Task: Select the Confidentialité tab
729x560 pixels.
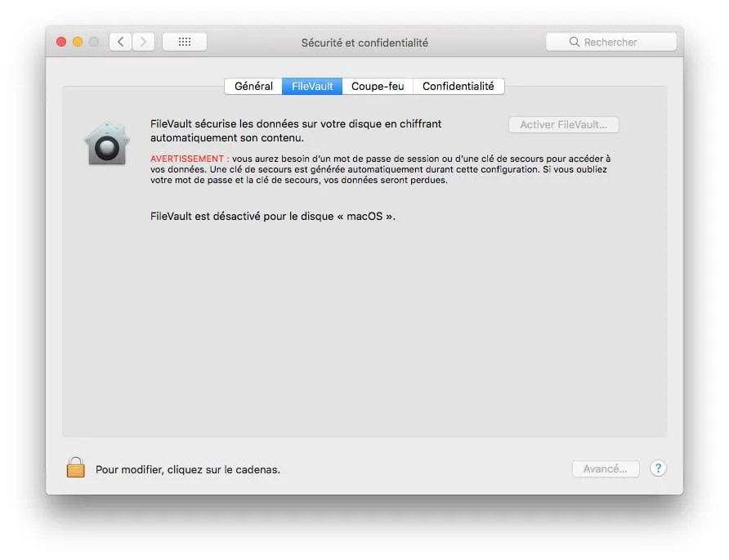Action: (458, 86)
